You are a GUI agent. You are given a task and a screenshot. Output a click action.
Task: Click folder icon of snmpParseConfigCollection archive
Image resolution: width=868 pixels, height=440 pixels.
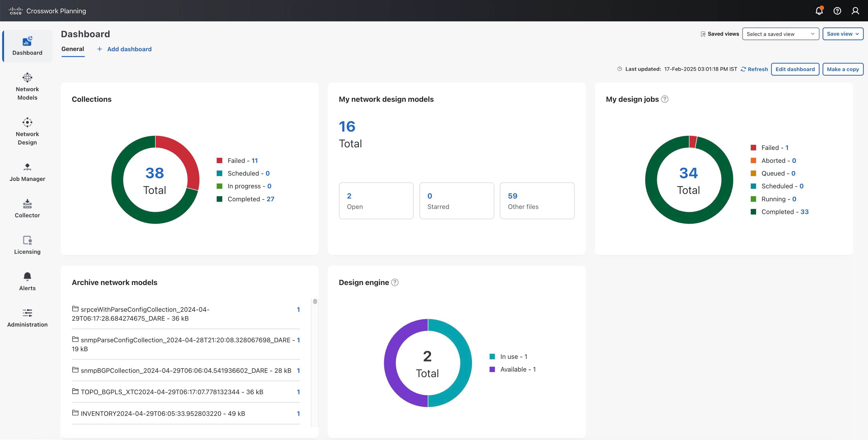(x=75, y=339)
